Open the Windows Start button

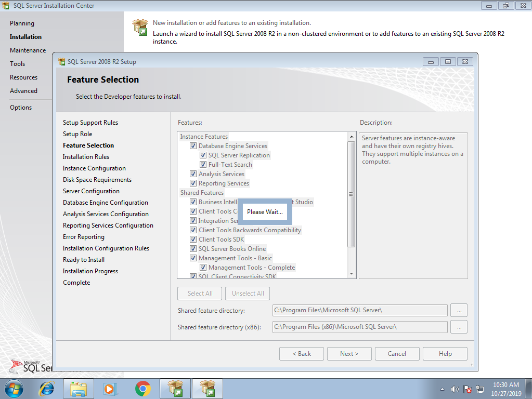click(14, 389)
